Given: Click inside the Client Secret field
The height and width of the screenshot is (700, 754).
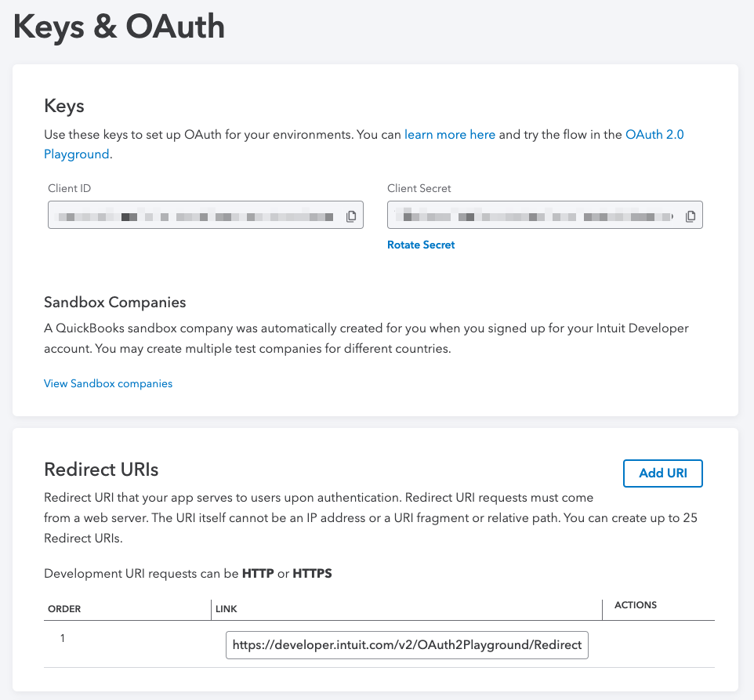Looking at the screenshot, I should (x=533, y=216).
